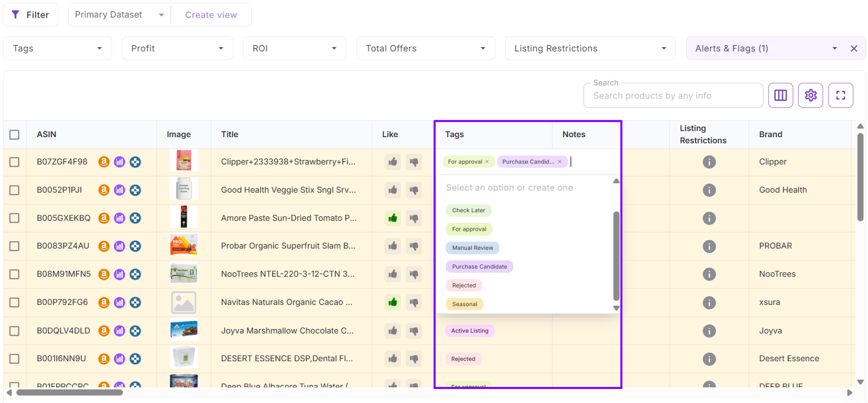Image resolution: width=868 pixels, height=403 pixels.
Task: Select row checkbox for B0DQLV4DLD
Action: pos(14,331)
